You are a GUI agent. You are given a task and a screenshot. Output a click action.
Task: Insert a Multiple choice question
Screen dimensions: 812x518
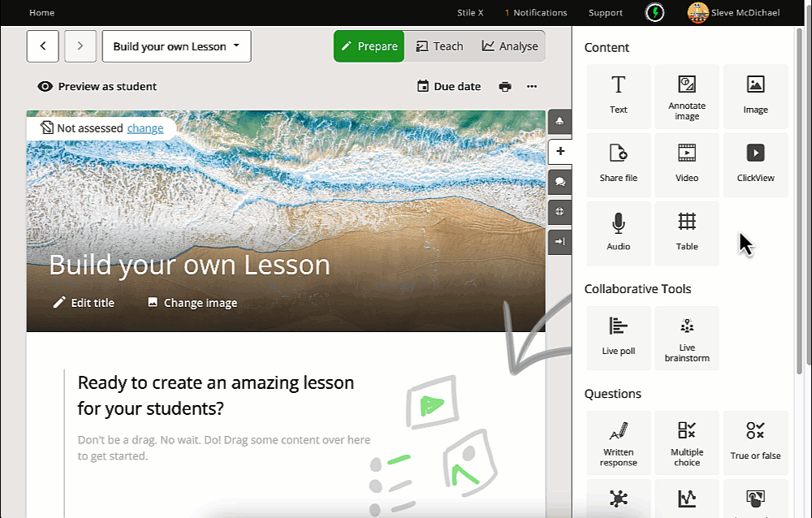click(687, 442)
